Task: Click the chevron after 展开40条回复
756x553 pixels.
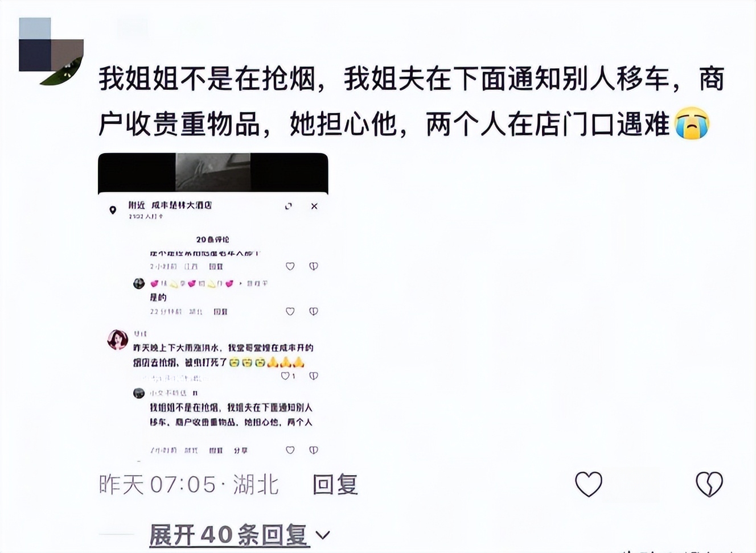Action: click(323, 535)
